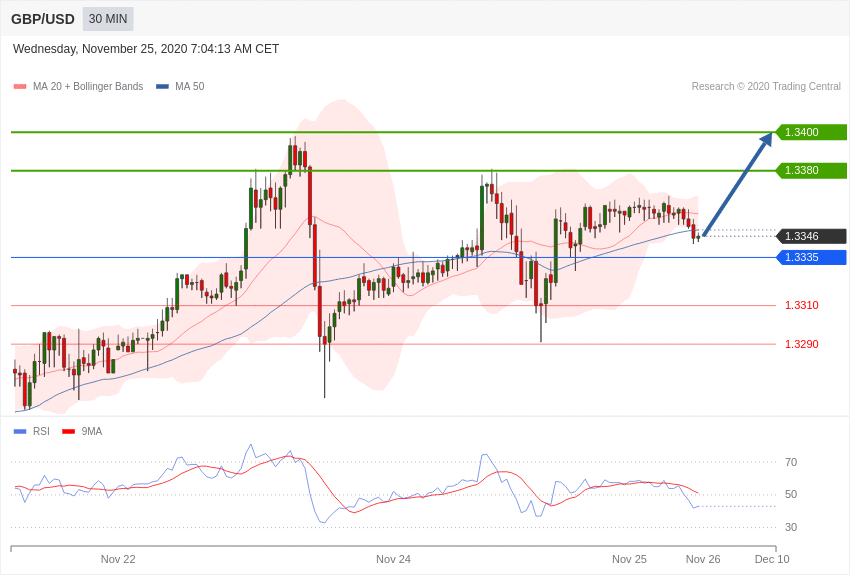Click the 1.3335 blue pivot tag

coord(811,257)
